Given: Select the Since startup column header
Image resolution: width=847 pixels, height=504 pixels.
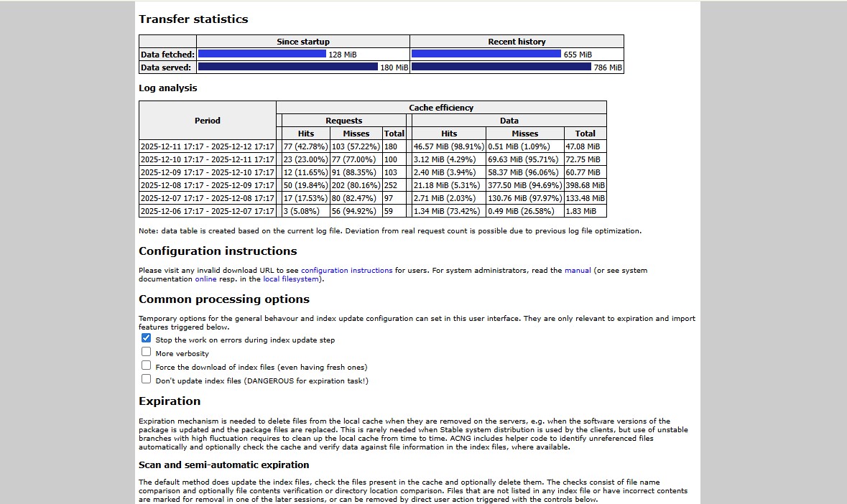Looking at the screenshot, I should click(303, 42).
